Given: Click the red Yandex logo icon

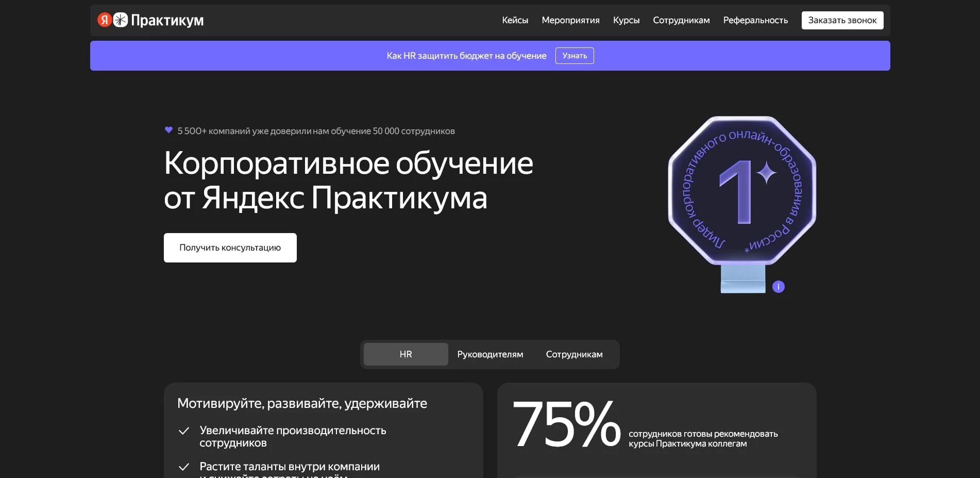Looking at the screenshot, I should [105, 20].
